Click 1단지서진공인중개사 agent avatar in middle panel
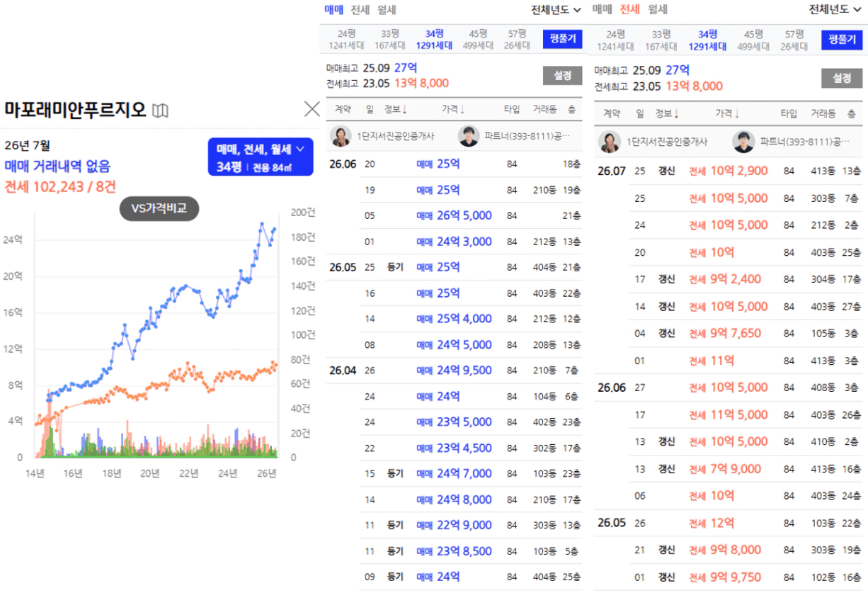Image resolution: width=868 pixels, height=593 pixels. [x=341, y=137]
